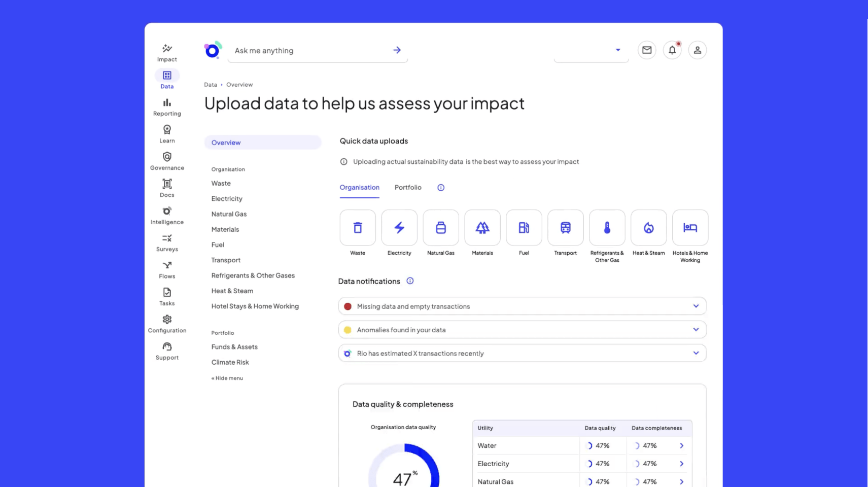
Task: Open the Impact section in sidebar
Action: [x=167, y=53]
